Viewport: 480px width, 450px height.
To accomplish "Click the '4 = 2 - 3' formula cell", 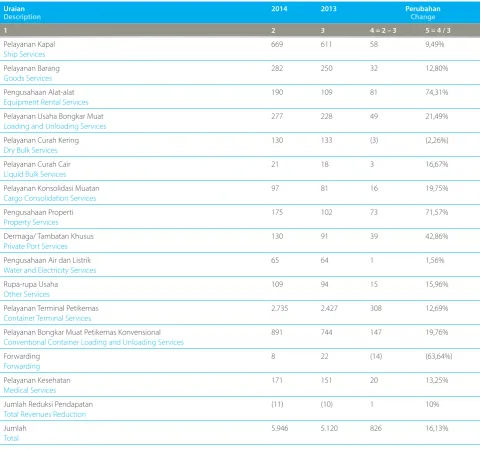I will tap(383, 30).
